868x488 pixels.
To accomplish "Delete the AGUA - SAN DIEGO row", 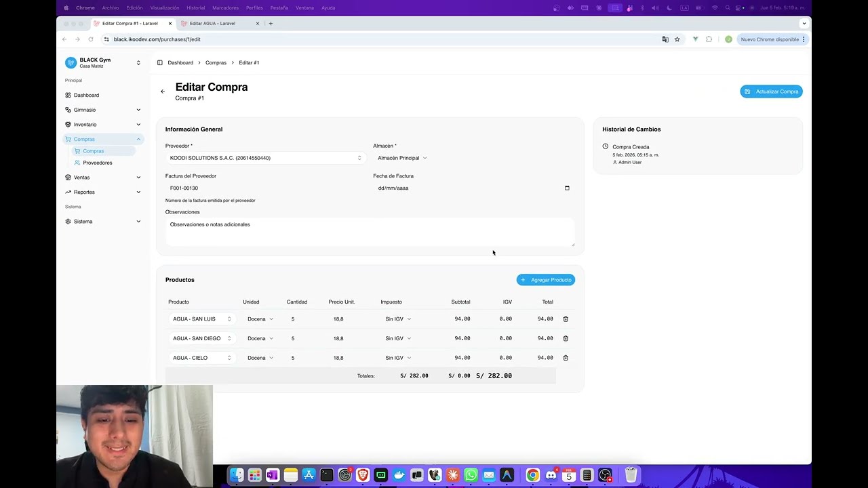I will click(x=566, y=338).
